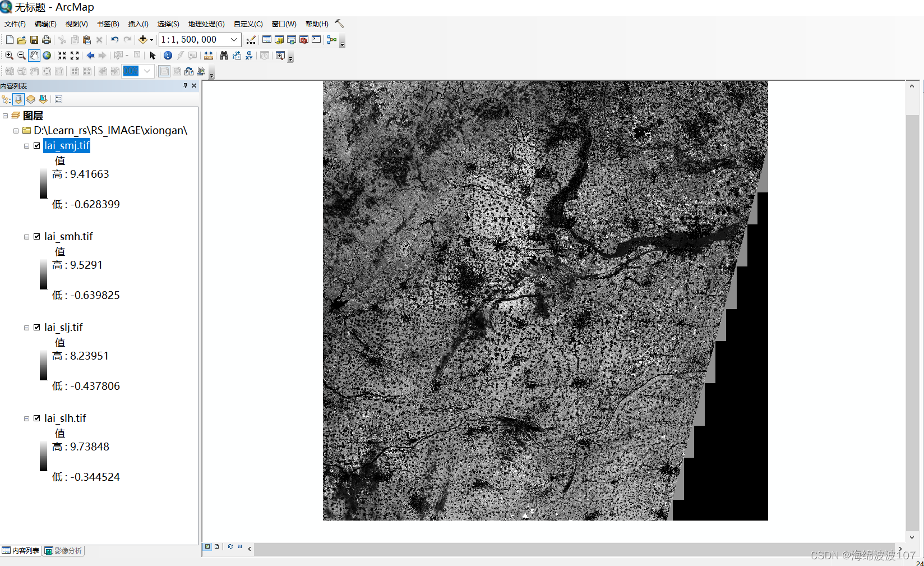Open the 地理处理(G) menu
The width and height of the screenshot is (924, 566).
coord(206,24)
